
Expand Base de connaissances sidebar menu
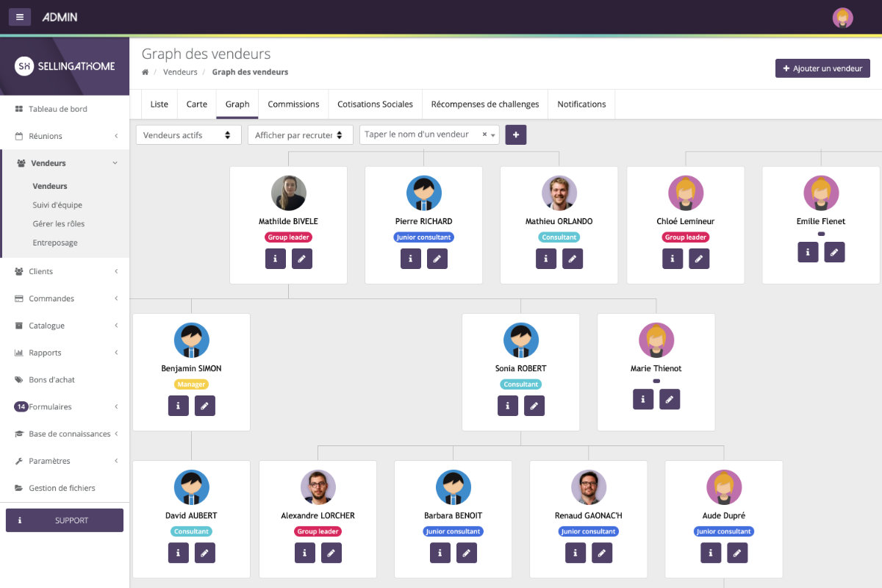point(65,434)
